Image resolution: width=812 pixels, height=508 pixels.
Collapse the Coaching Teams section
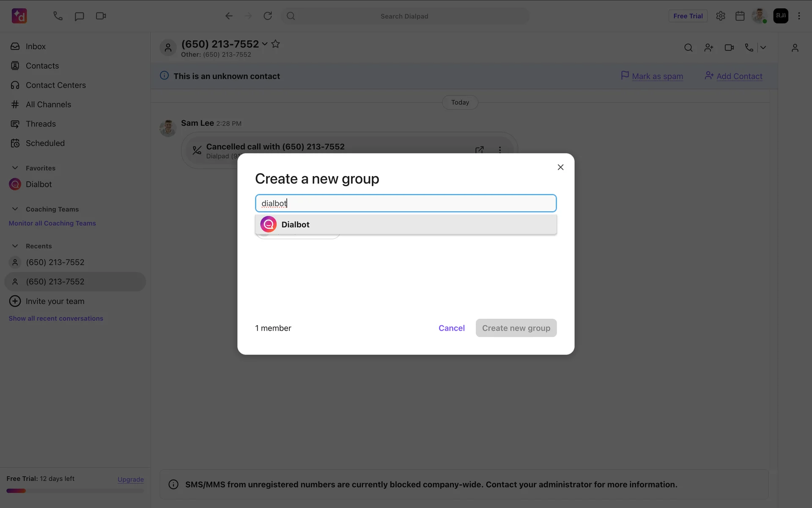click(x=15, y=209)
